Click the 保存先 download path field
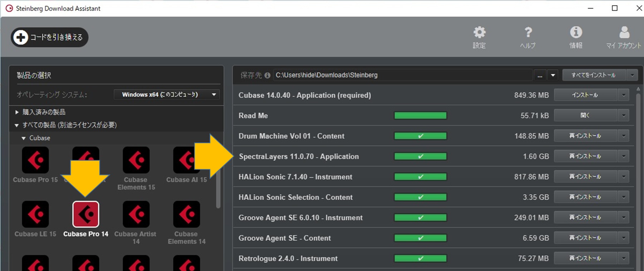 402,75
